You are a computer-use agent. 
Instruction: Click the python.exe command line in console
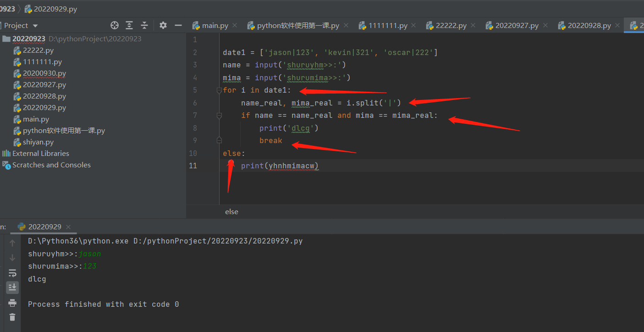click(x=165, y=241)
